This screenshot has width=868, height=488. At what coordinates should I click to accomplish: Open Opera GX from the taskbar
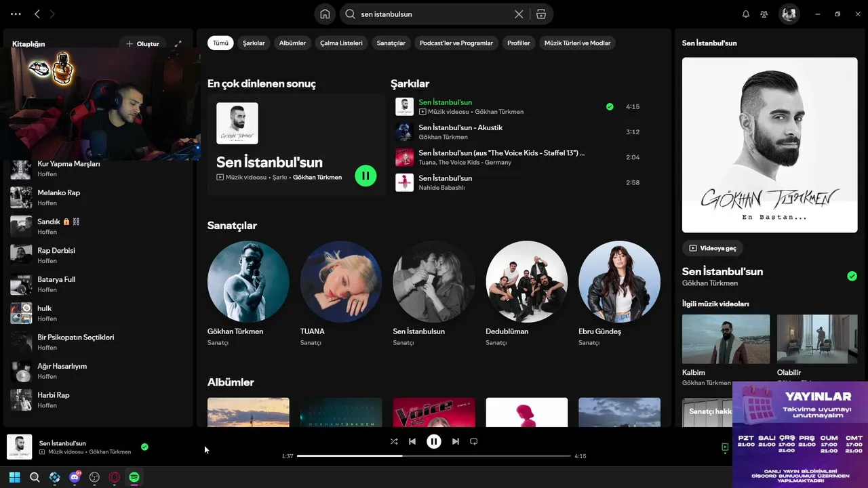tap(115, 477)
